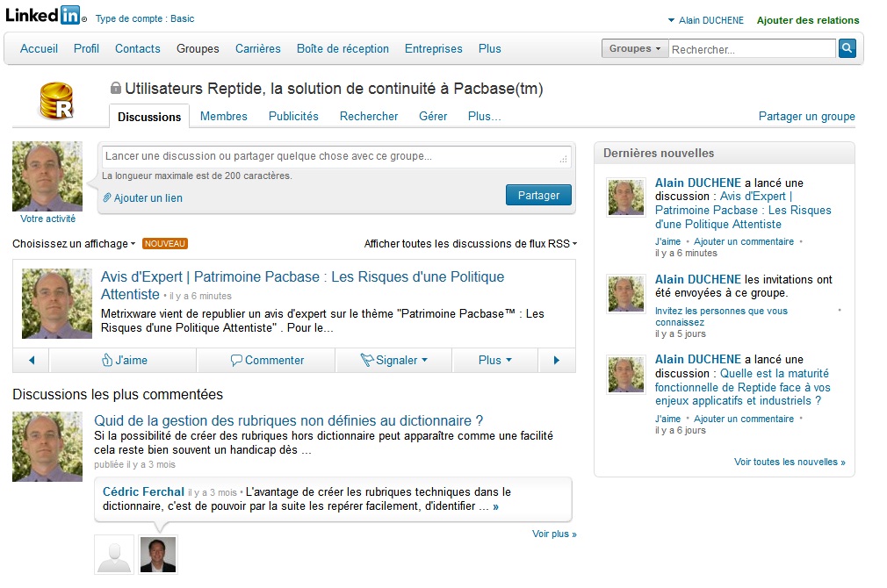Go to previous discussion with left arrow
887x588 pixels.
(32, 360)
